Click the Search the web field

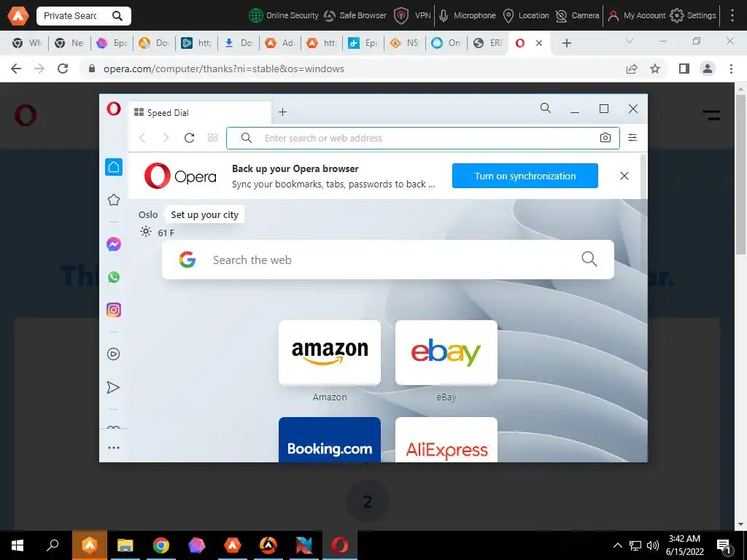click(388, 260)
